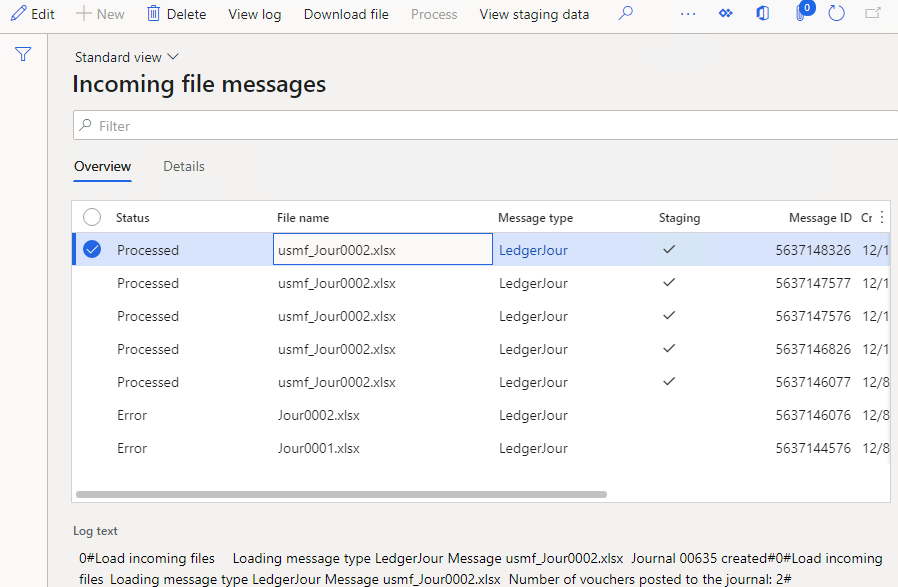This screenshot has height=587, width=898.
Task: Click the search magnifier icon in toolbar
Action: click(626, 13)
